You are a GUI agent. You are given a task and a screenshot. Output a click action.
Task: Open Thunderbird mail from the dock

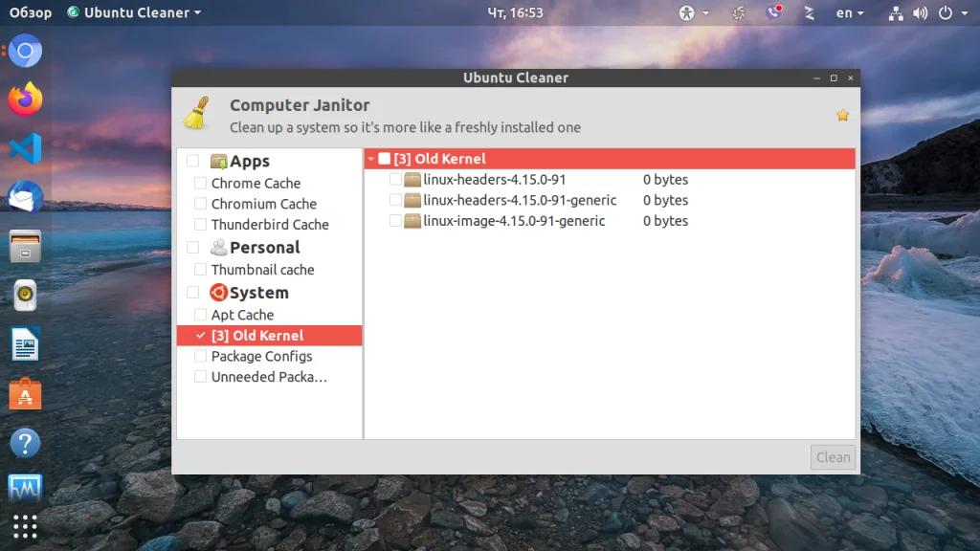pyautogui.click(x=25, y=197)
